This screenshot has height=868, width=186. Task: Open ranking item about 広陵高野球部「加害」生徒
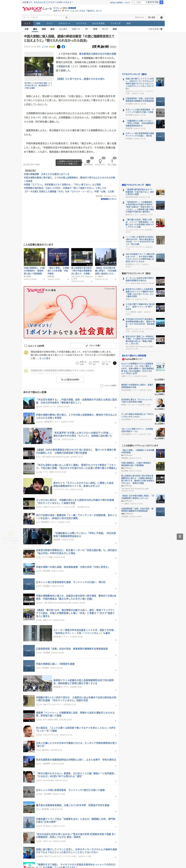[x=143, y=101]
